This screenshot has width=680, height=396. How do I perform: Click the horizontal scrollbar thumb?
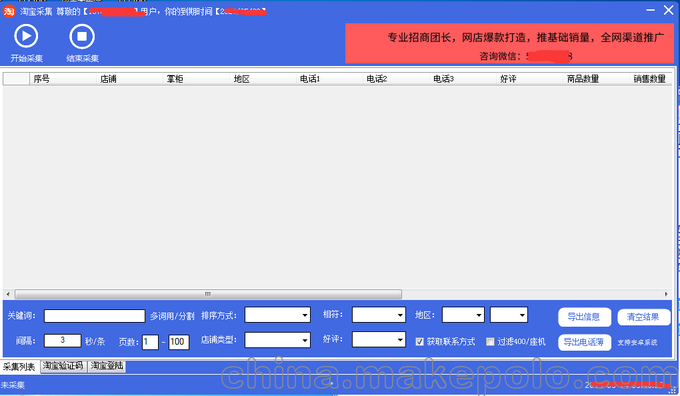[x=208, y=294]
